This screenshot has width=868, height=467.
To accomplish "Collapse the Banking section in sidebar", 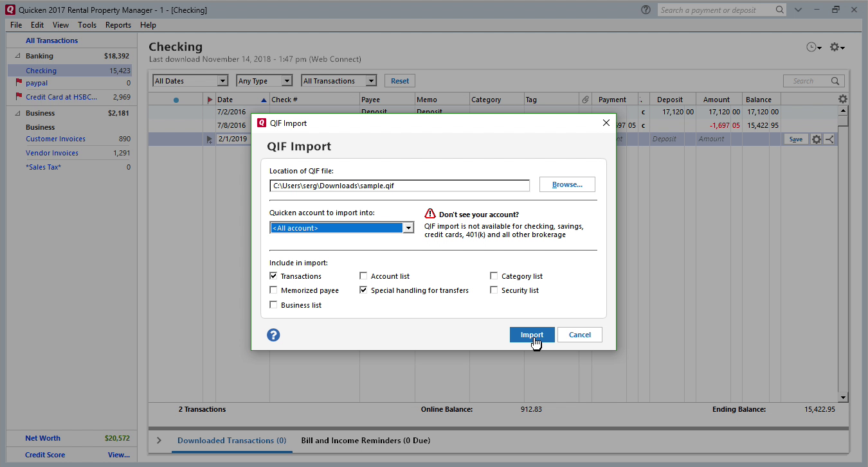I will click(17, 56).
